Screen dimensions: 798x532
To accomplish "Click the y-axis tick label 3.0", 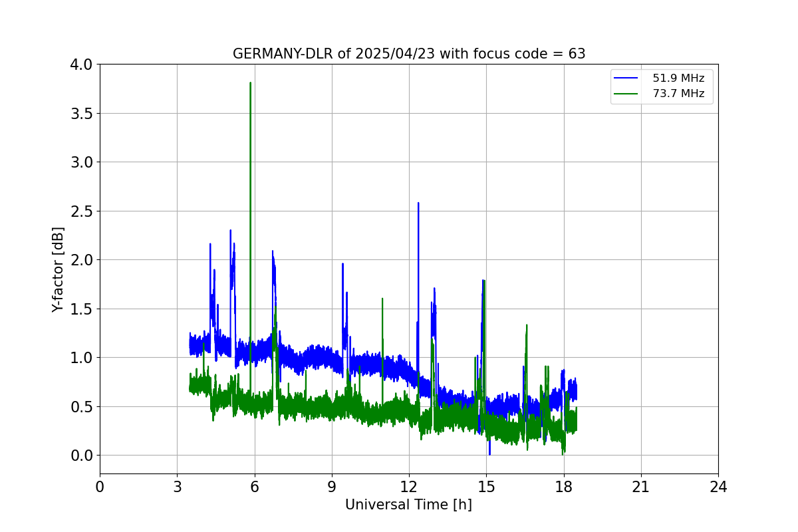I will pos(82,162).
